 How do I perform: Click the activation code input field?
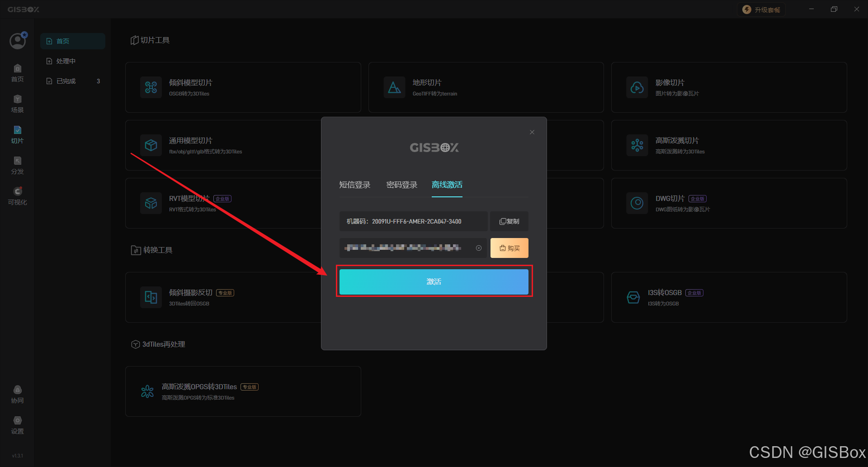tap(413, 248)
